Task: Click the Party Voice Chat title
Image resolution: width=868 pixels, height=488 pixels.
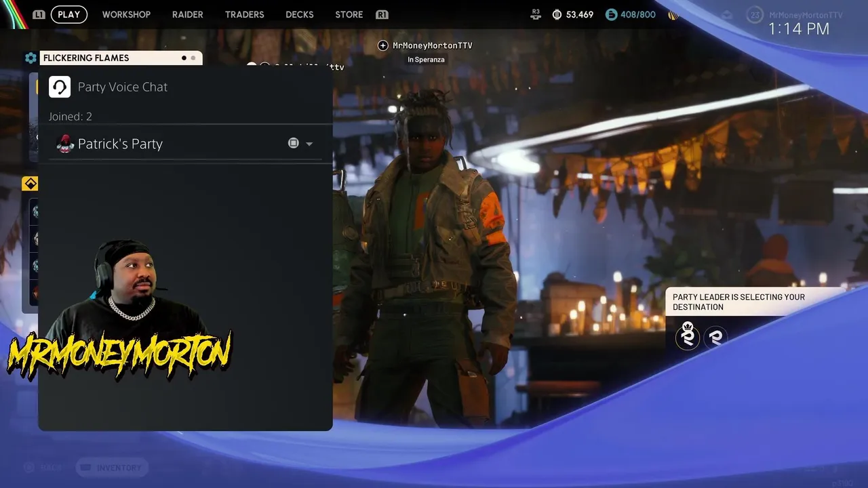Action: (122, 87)
